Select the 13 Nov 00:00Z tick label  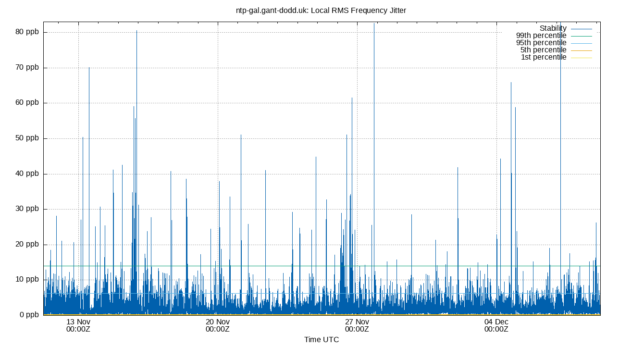coord(78,326)
